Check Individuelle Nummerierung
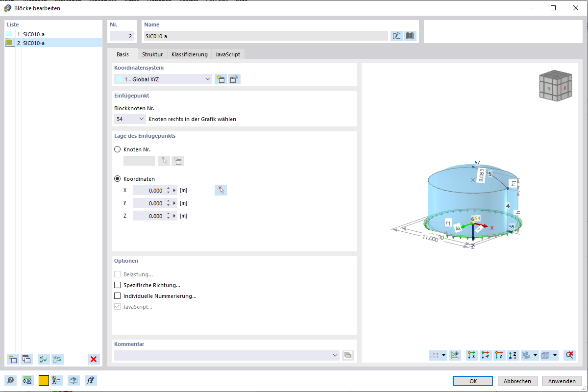The image size is (588, 392). 117,295
